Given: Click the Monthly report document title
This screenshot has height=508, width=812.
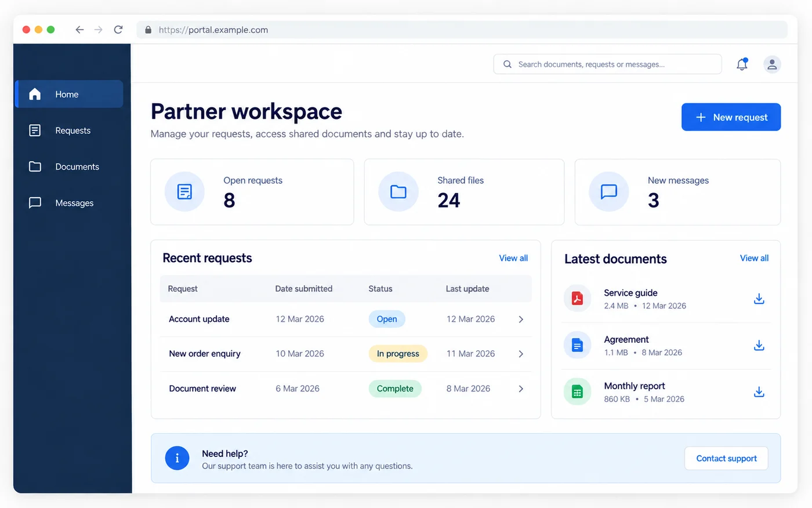Looking at the screenshot, I should (x=635, y=386).
